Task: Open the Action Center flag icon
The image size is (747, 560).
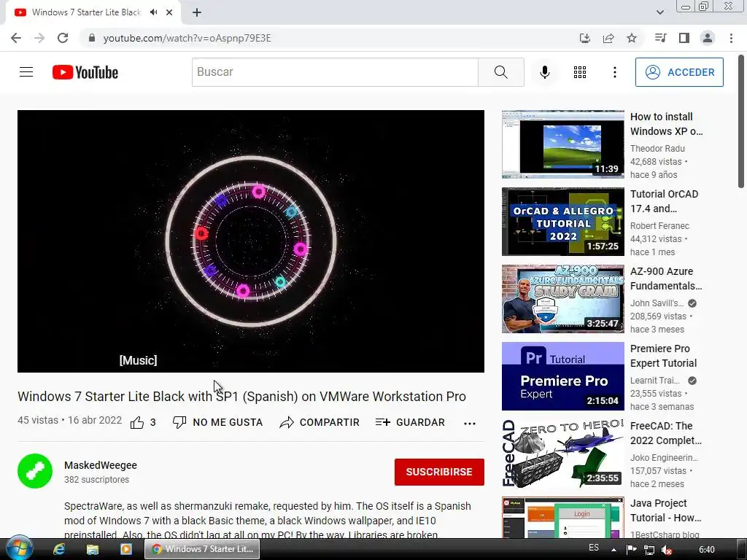Action: pos(632,550)
